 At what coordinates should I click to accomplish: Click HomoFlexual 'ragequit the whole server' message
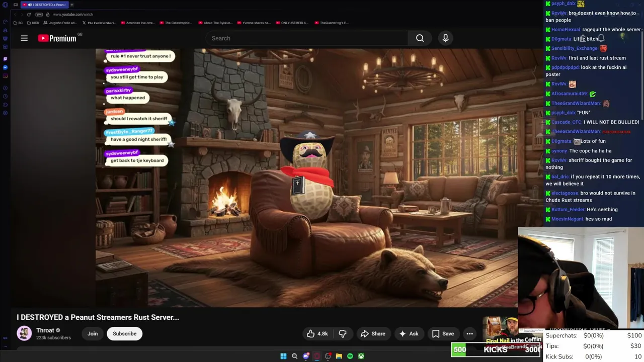pyautogui.click(x=612, y=30)
